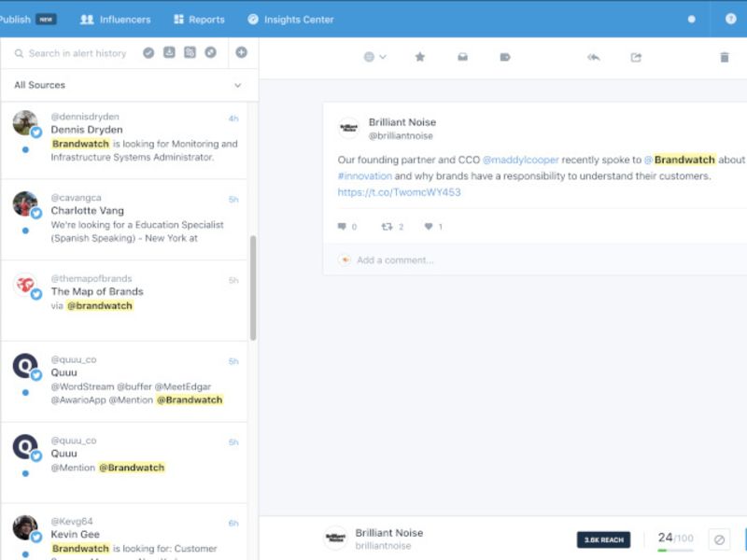Click the star favorite icon
747x560 pixels.
point(419,57)
